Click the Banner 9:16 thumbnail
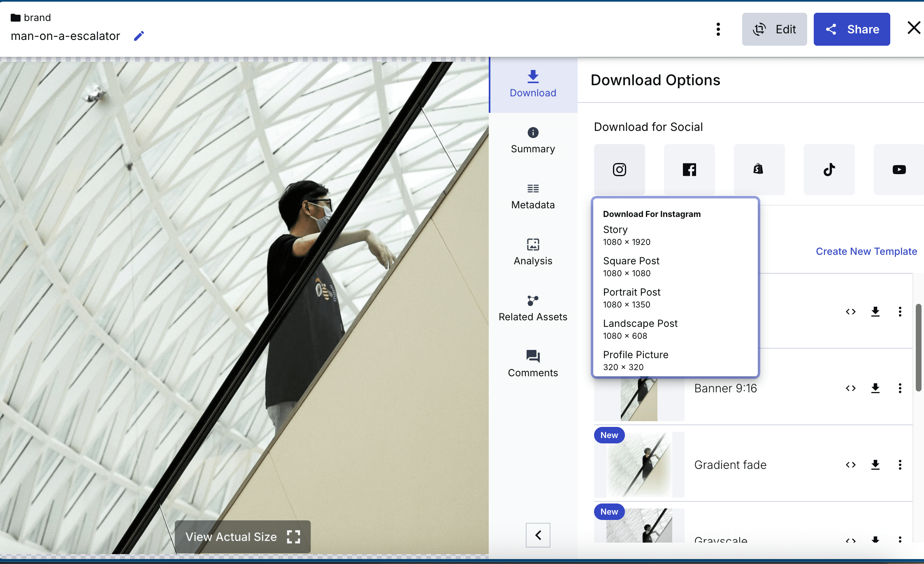This screenshot has height=564, width=924. tap(639, 399)
